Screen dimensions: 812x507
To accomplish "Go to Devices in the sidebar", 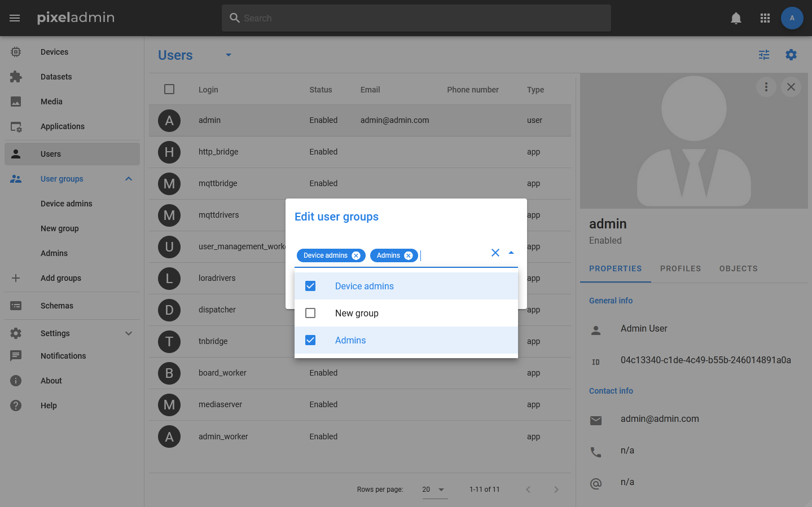I will (54, 52).
